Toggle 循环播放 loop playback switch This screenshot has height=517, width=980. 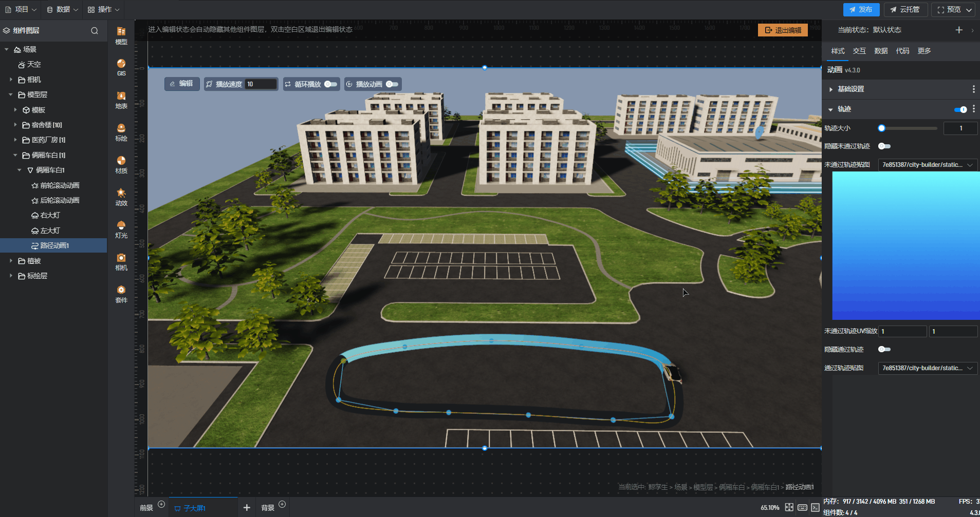(330, 84)
